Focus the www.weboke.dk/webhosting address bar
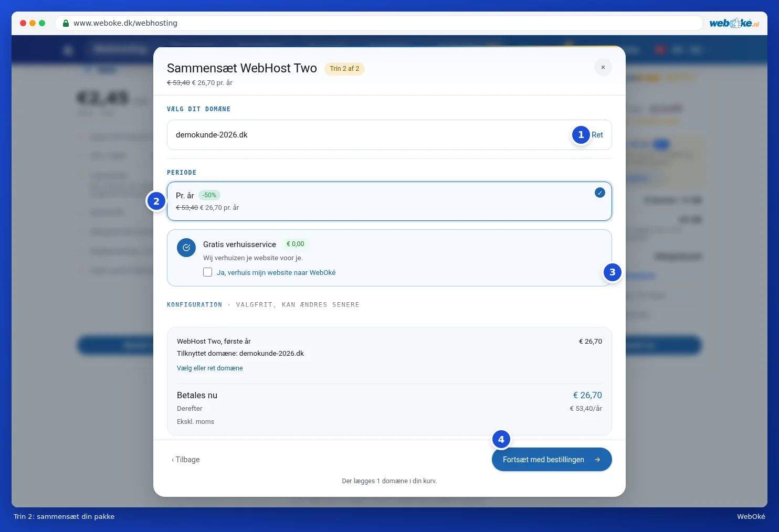Viewport: 779px width, 532px height. [379, 23]
